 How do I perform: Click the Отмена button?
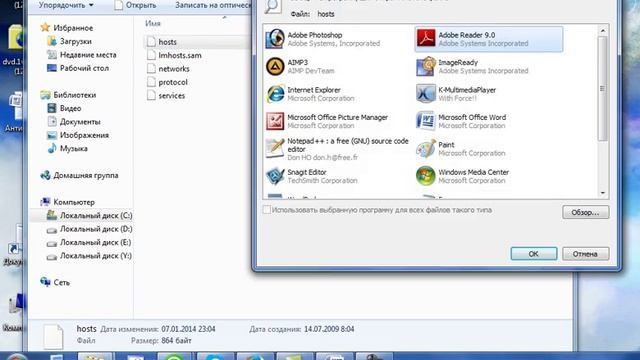585,253
